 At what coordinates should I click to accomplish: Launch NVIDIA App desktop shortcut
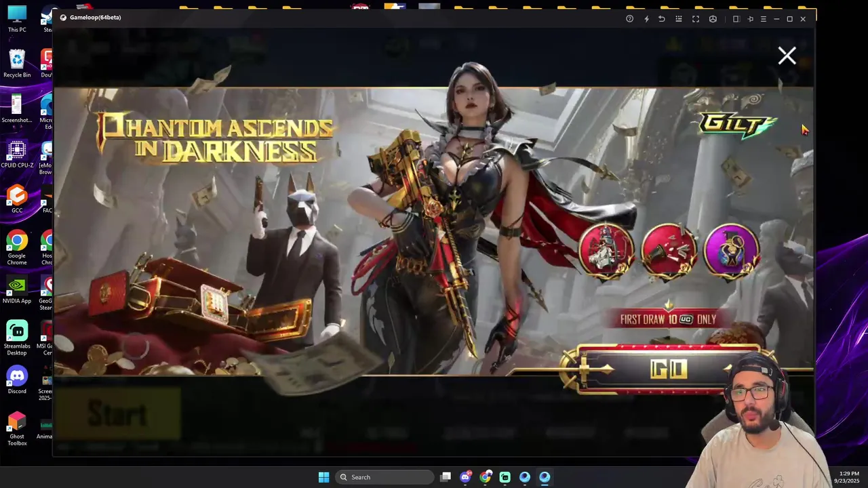[17, 290]
